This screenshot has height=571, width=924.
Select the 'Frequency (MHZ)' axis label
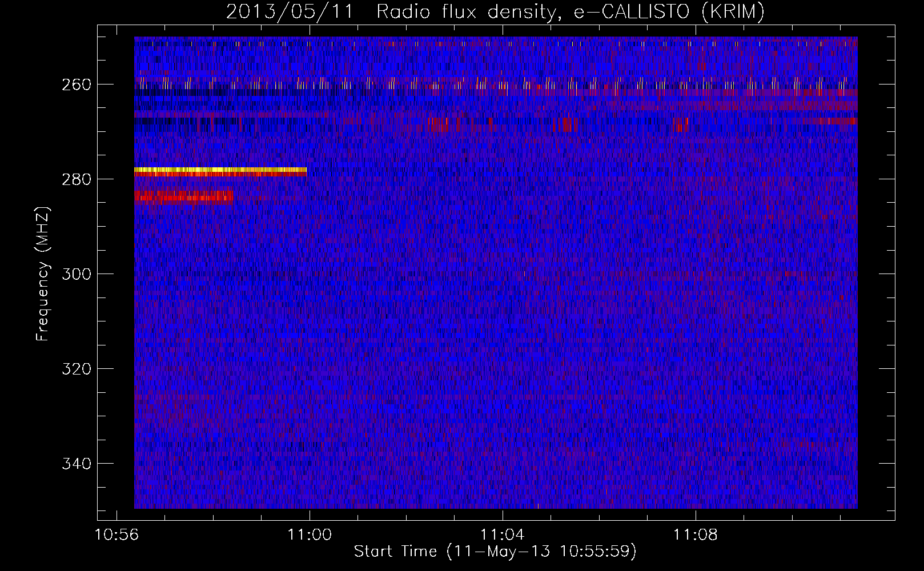click(x=43, y=274)
